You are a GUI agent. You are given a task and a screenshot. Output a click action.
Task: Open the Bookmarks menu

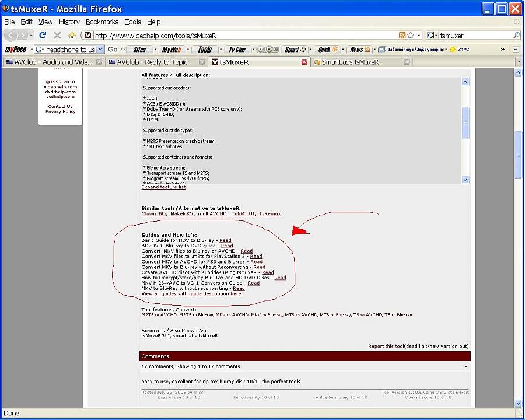click(x=101, y=22)
